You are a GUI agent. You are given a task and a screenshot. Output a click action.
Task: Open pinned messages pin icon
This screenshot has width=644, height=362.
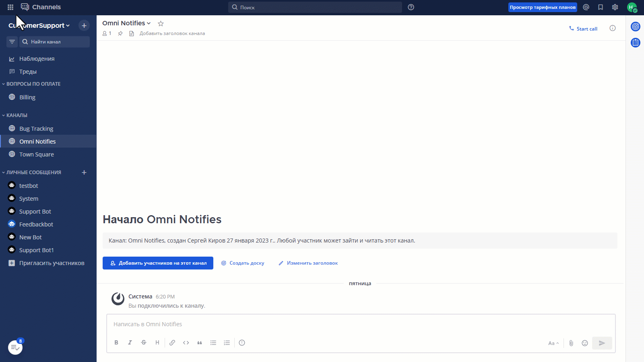tap(120, 33)
